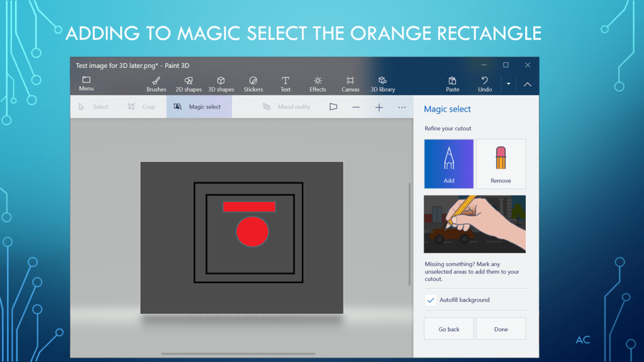Open the 3D shapes panel
The image size is (644, 362).
(221, 84)
